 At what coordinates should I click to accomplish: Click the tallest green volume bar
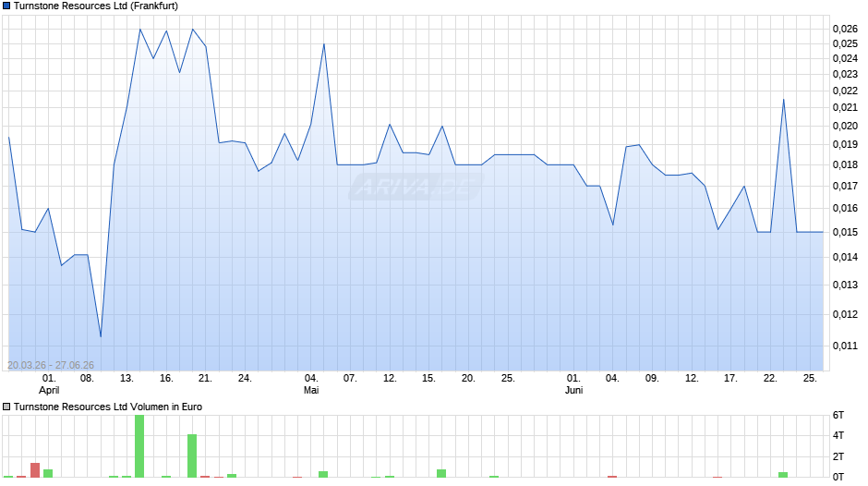[x=139, y=446]
